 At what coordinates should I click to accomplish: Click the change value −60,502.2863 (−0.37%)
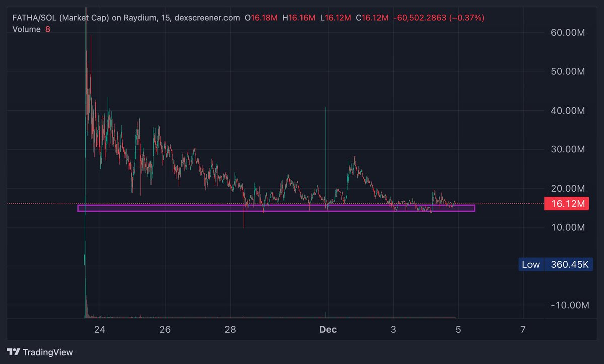click(438, 18)
